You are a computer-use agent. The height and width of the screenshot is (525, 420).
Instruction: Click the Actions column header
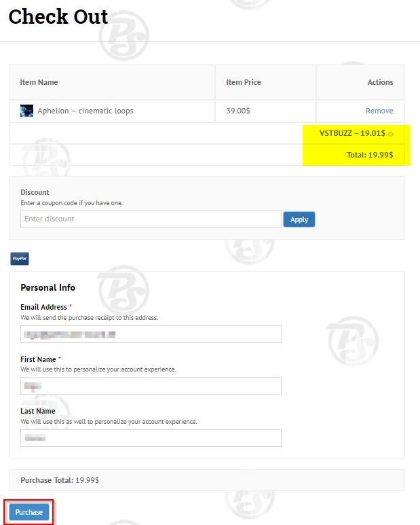click(380, 82)
